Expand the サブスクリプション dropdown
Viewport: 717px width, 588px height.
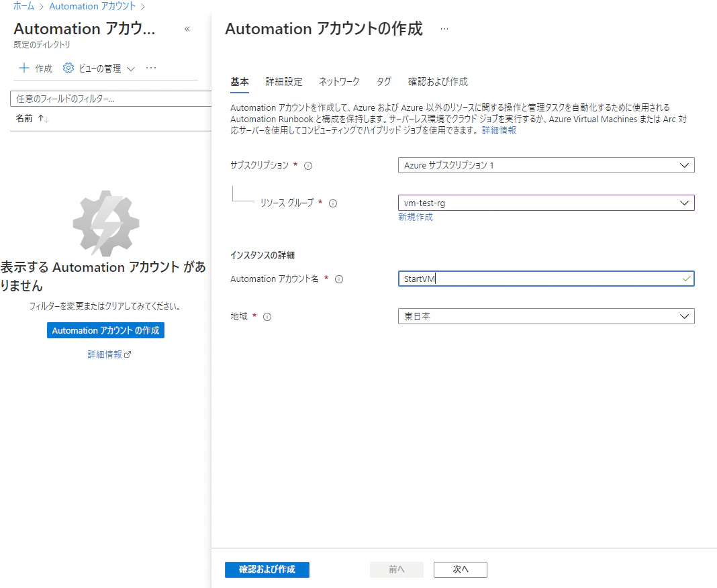coord(684,165)
